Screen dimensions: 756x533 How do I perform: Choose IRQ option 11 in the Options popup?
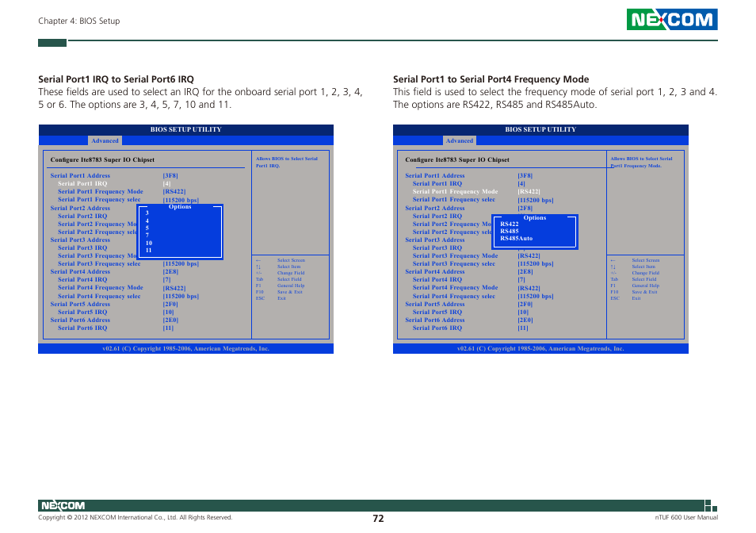coord(148,250)
